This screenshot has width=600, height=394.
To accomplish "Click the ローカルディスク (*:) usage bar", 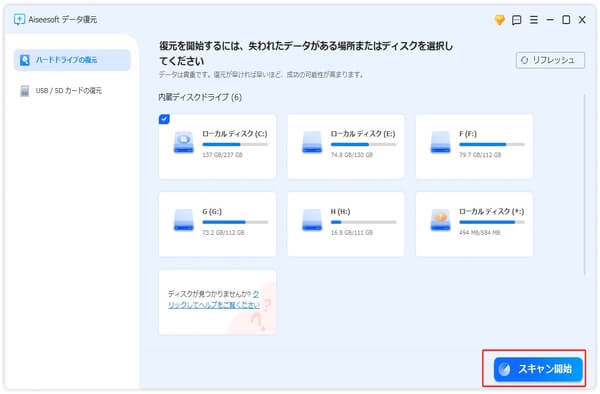I will pos(492,222).
